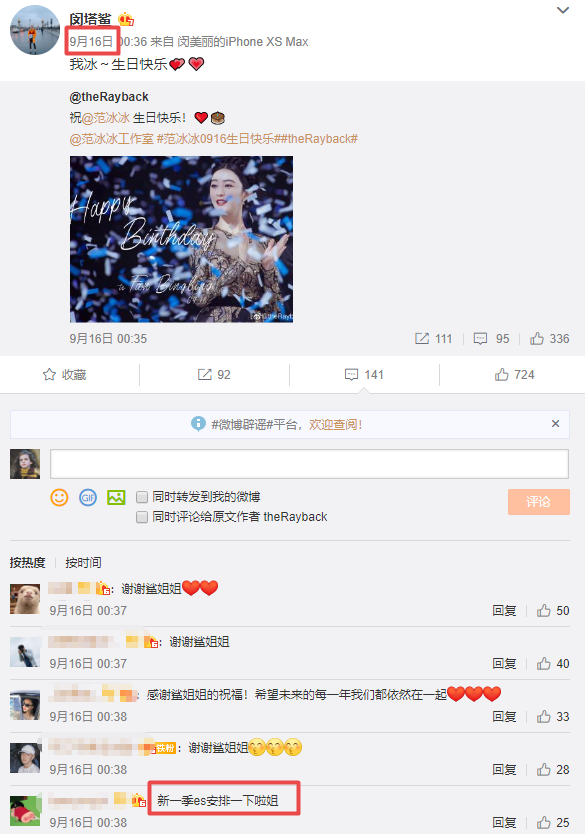Sort comments by 按时间
Viewport: 585px width, 834px height.
coord(83,563)
